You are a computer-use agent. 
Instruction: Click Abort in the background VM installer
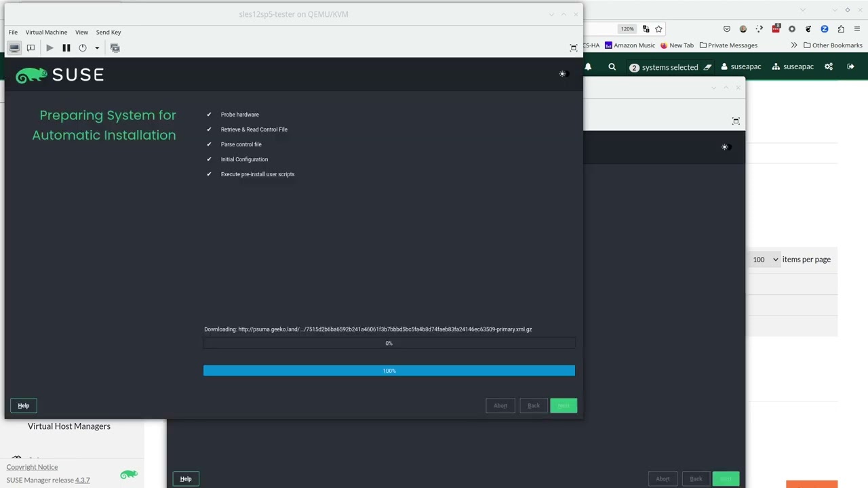[663, 479]
